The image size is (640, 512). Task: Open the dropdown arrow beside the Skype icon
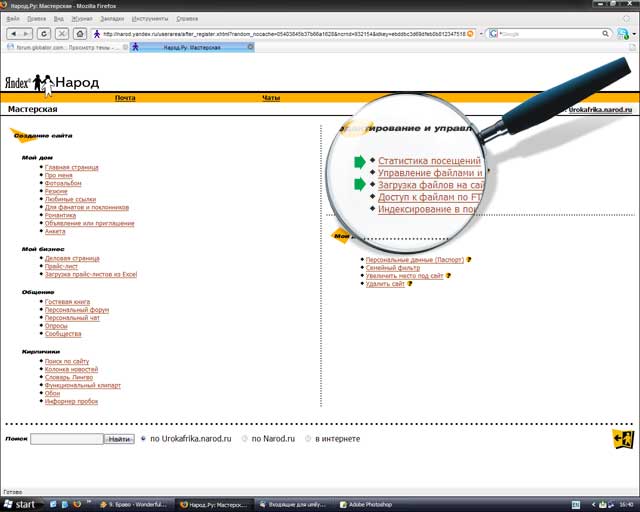[634, 34]
